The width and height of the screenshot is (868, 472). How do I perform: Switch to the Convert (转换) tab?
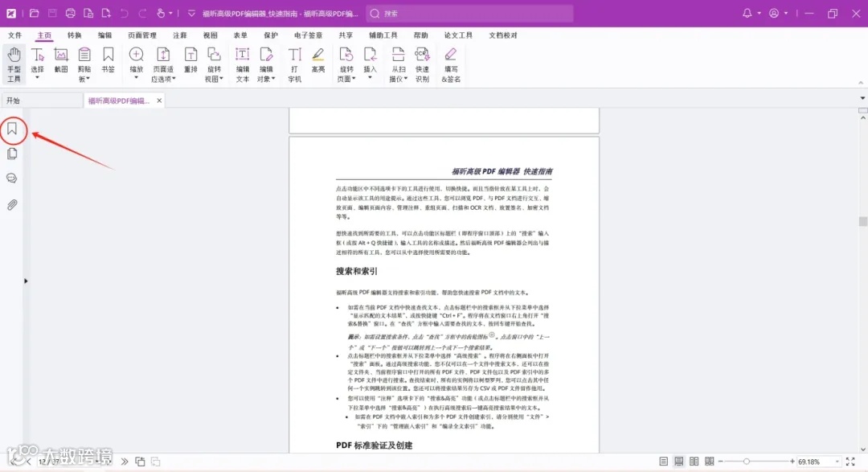click(74, 35)
